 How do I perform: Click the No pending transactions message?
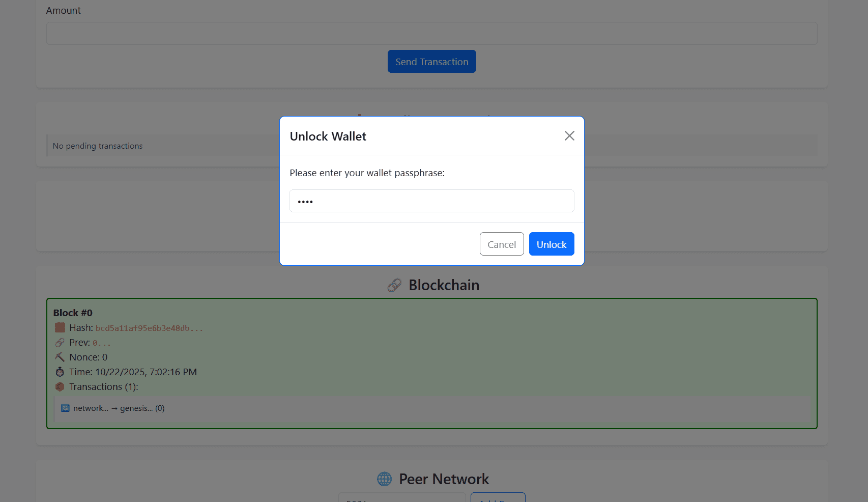click(x=97, y=146)
